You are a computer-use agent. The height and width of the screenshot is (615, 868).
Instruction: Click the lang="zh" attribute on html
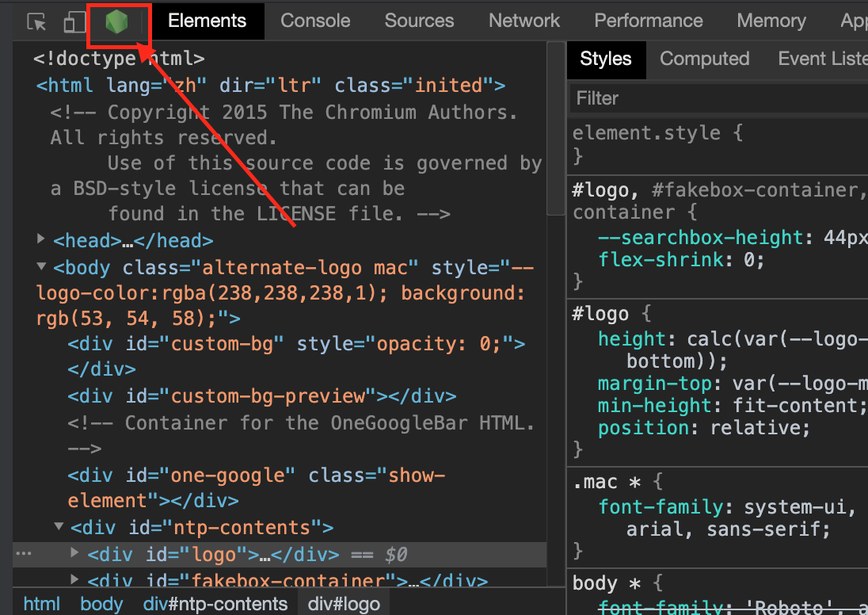157,86
